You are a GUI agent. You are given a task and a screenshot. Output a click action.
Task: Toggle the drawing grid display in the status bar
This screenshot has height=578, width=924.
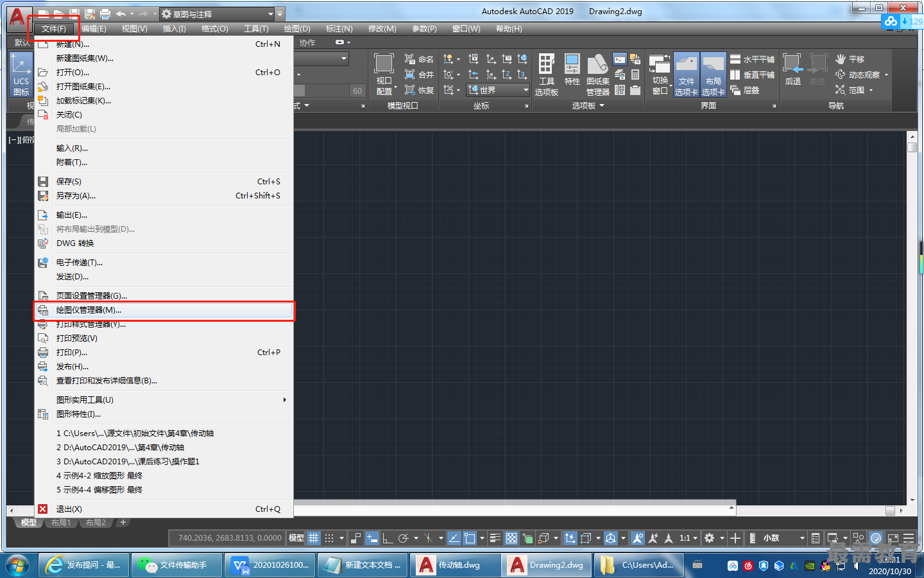click(x=313, y=538)
